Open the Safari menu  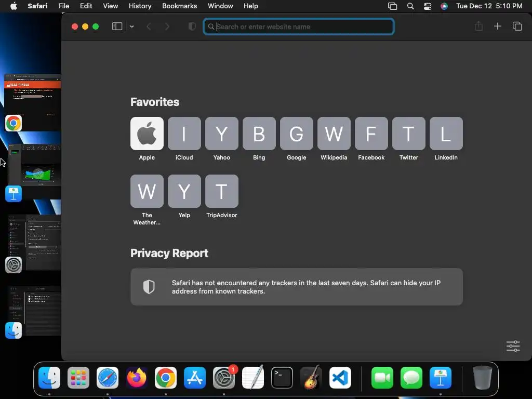click(x=37, y=6)
